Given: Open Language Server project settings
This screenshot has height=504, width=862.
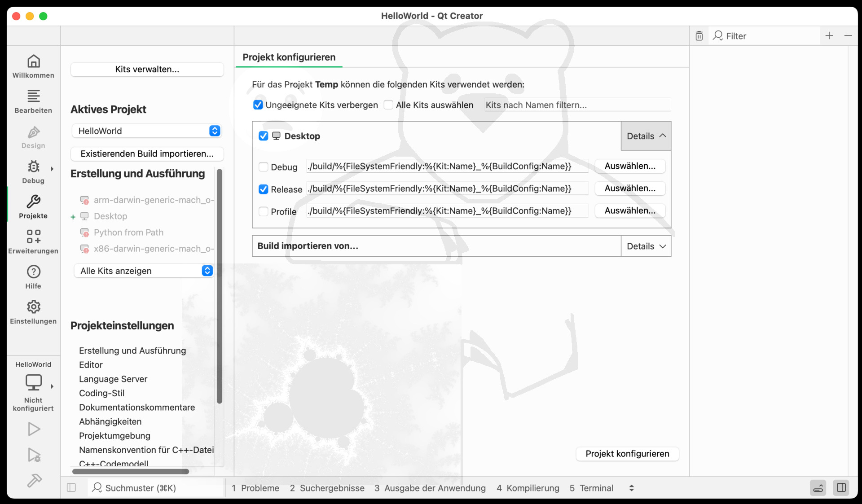Looking at the screenshot, I should pyautogui.click(x=113, y=379).
